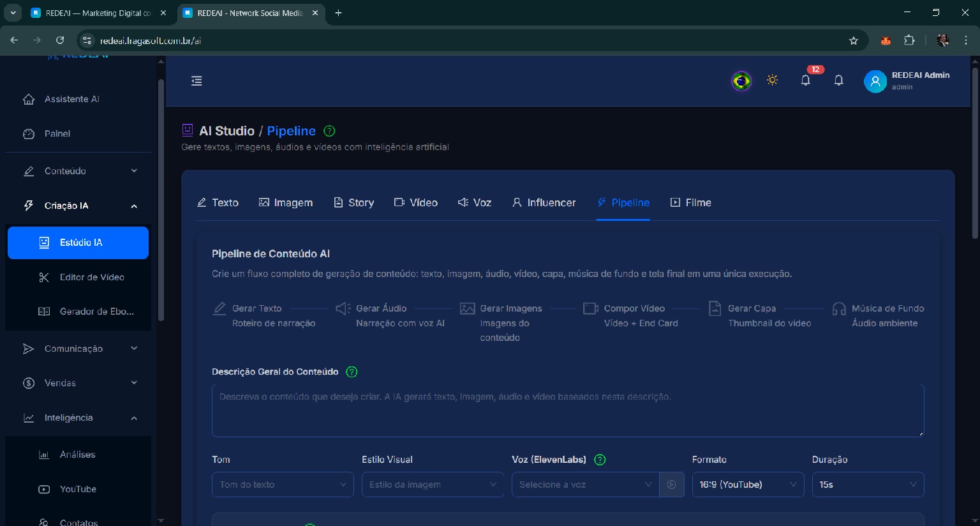The height and width of the screenshot is (526, 980).
Task: Click help icon next to Descrição Geral do Conteúdo
Action: click(352, 372)
